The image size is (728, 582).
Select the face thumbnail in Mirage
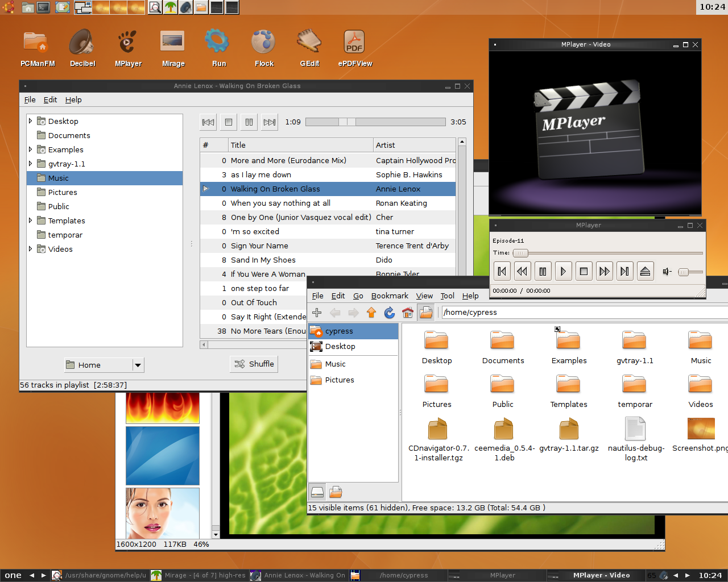[x=163, y=513]
